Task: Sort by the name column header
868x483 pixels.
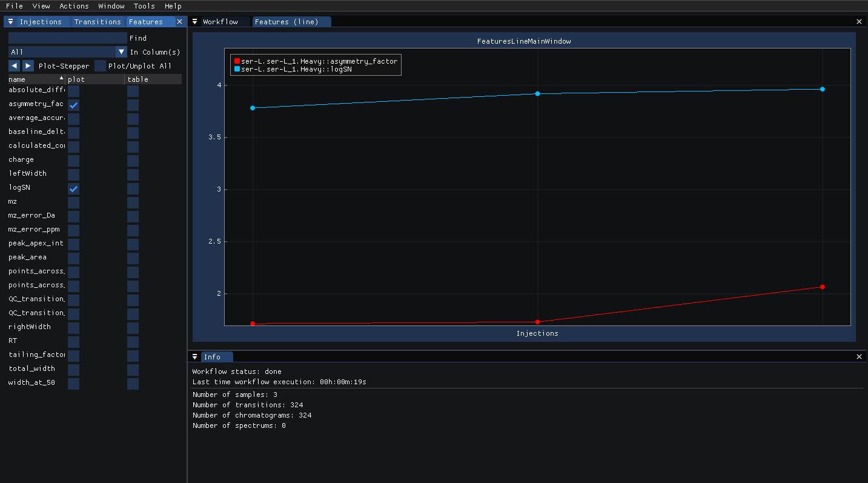Action: (36, 79)
